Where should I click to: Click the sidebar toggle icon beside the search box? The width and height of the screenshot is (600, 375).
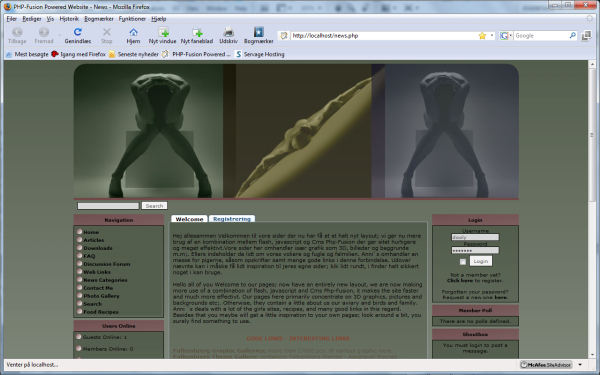tap(586, 36)
